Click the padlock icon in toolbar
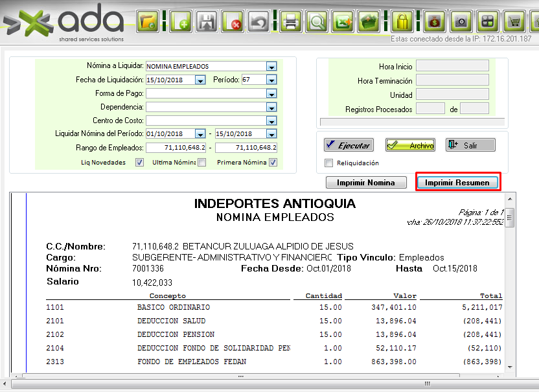 pos(402,22)
